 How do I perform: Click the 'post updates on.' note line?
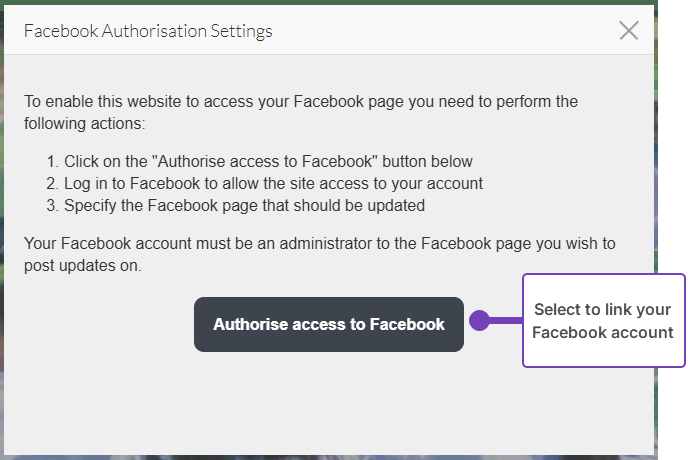click(x=83, y=265)
